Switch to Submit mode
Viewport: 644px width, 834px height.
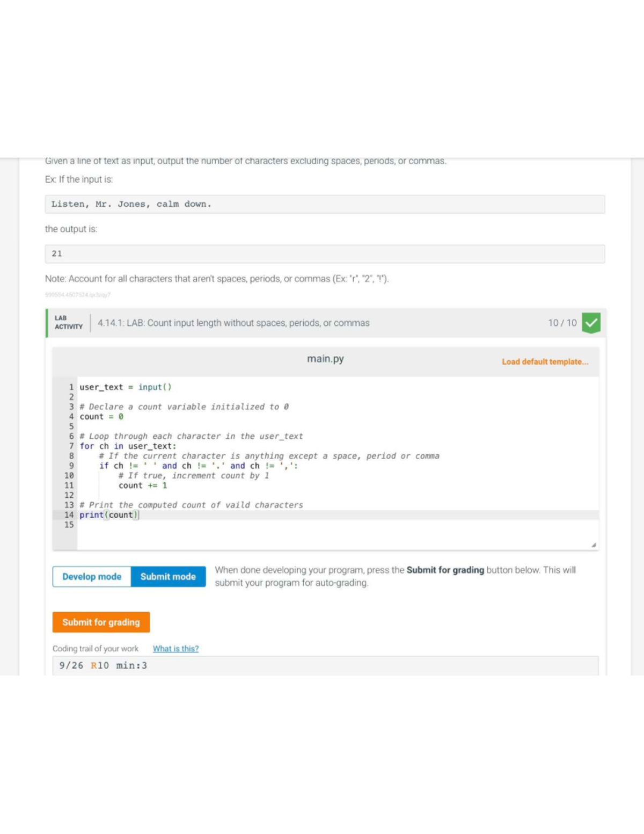click(x=168, y=576)
